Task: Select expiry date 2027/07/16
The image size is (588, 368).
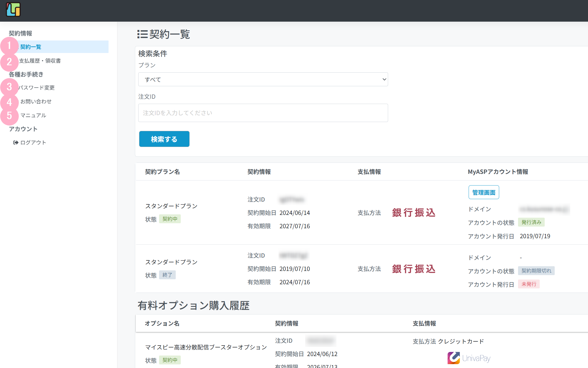Action: [295, 226]
